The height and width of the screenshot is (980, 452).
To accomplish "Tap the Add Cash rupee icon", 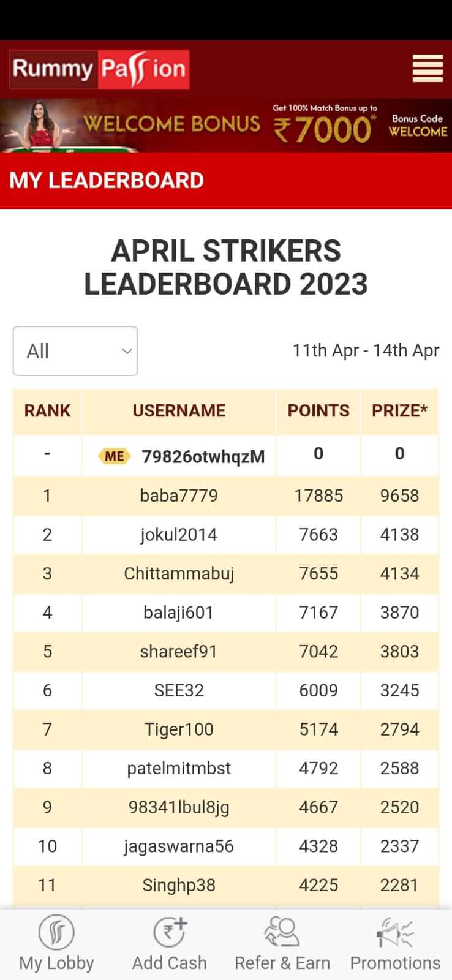I will point(170,932).
